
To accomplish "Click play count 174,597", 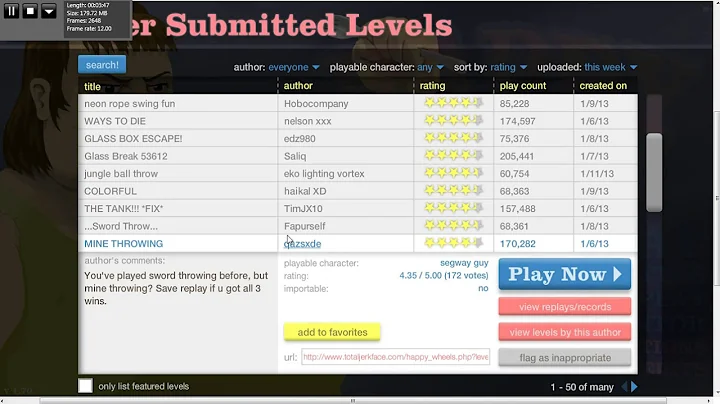I will pos(518,121).
